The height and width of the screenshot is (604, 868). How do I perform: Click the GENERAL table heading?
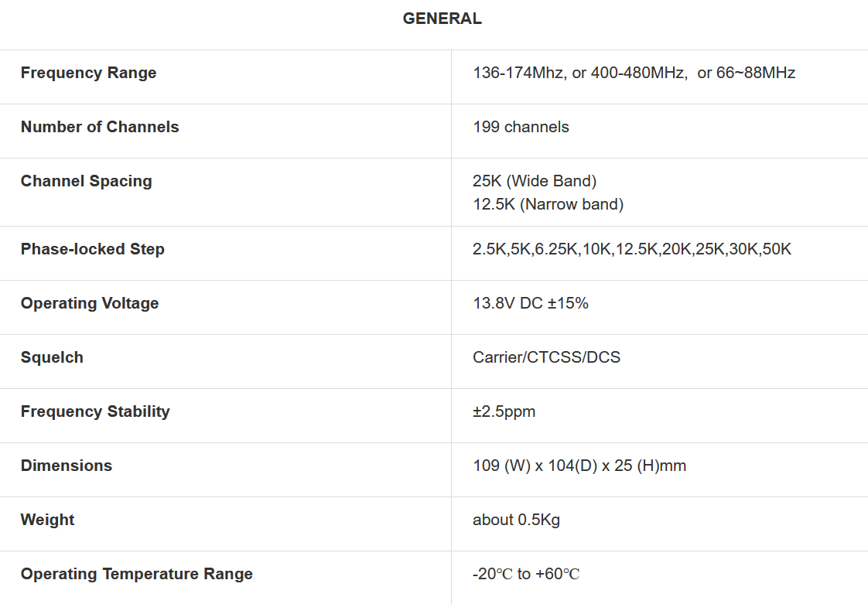[442, 19]
